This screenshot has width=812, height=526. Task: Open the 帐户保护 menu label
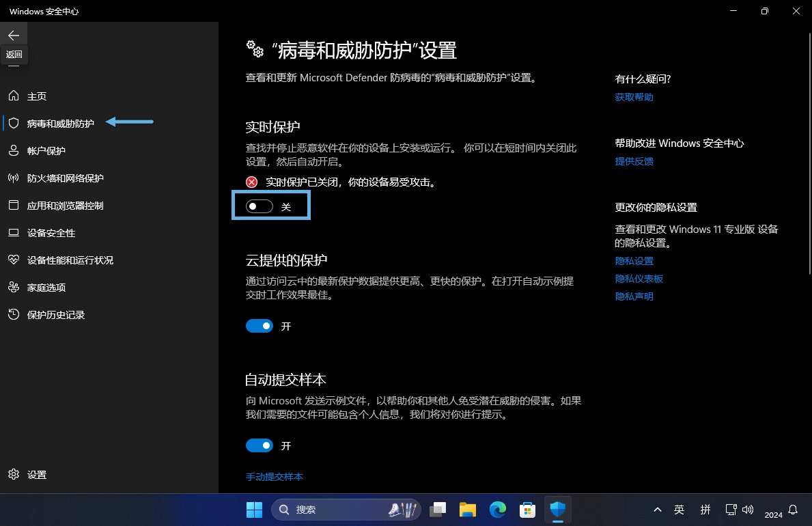46,152
